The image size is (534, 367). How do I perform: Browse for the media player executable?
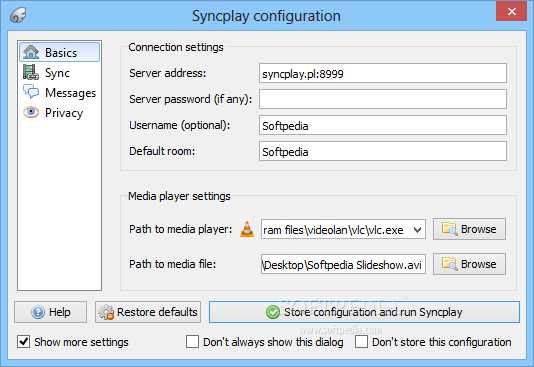[469, 229]
